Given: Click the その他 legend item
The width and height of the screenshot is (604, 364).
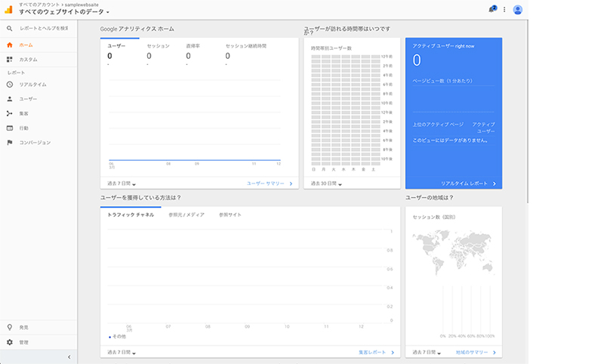Looking at the screenshot, I should coord(118,337).
